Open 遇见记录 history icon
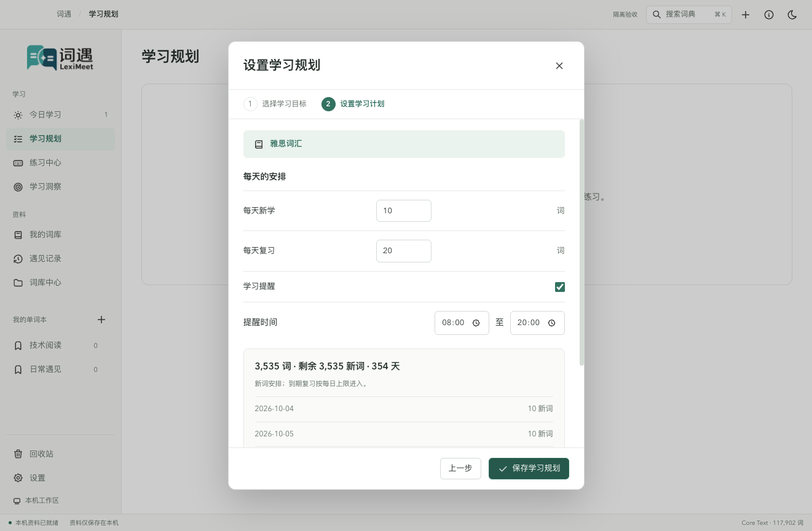812x531 pixels. coord(18,259)
